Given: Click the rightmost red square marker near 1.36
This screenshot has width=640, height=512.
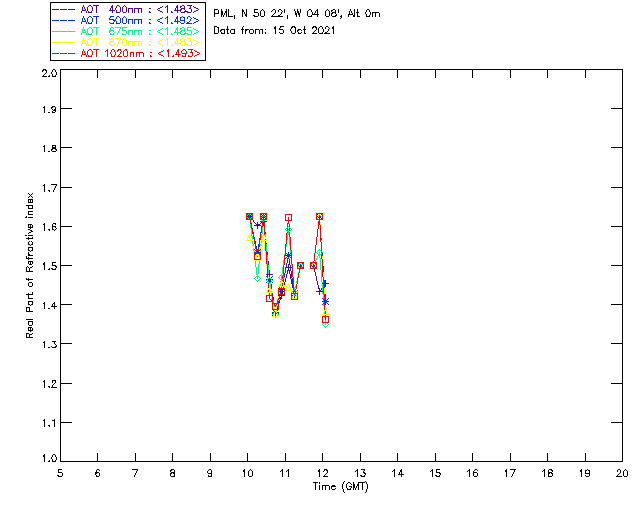Looking at the screenshot, I should 326,319.
